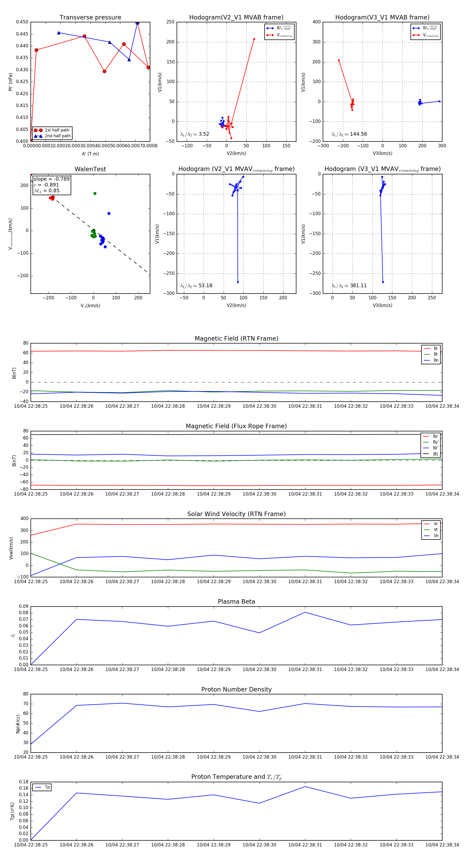Click the topmost red point in V2_V1 MVAB hodogram

254,39
